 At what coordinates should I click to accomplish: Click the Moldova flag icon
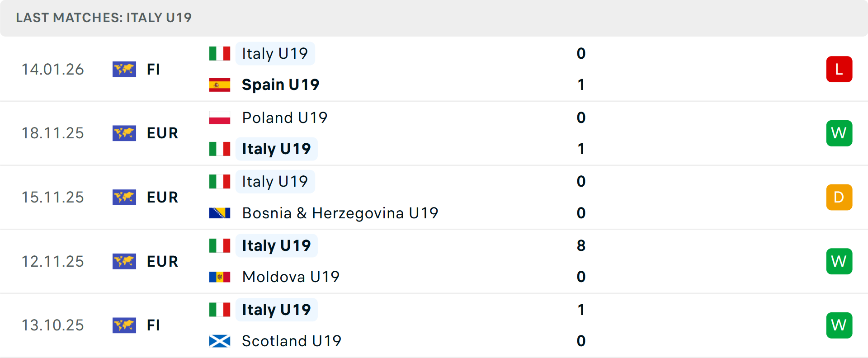220,277
